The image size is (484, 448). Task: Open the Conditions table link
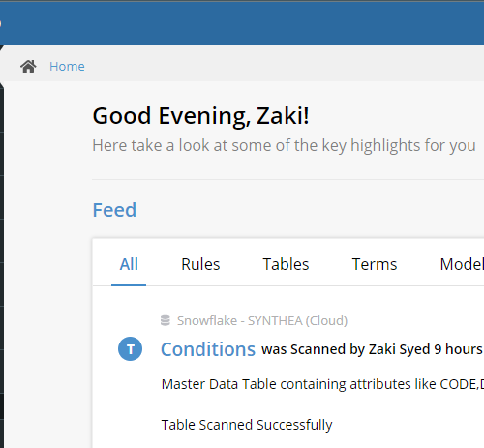tap(208, 349)
